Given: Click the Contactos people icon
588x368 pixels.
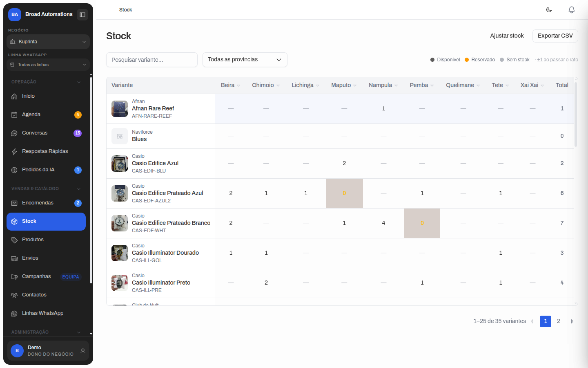Looking at the screenshot, I should (14, 295).
